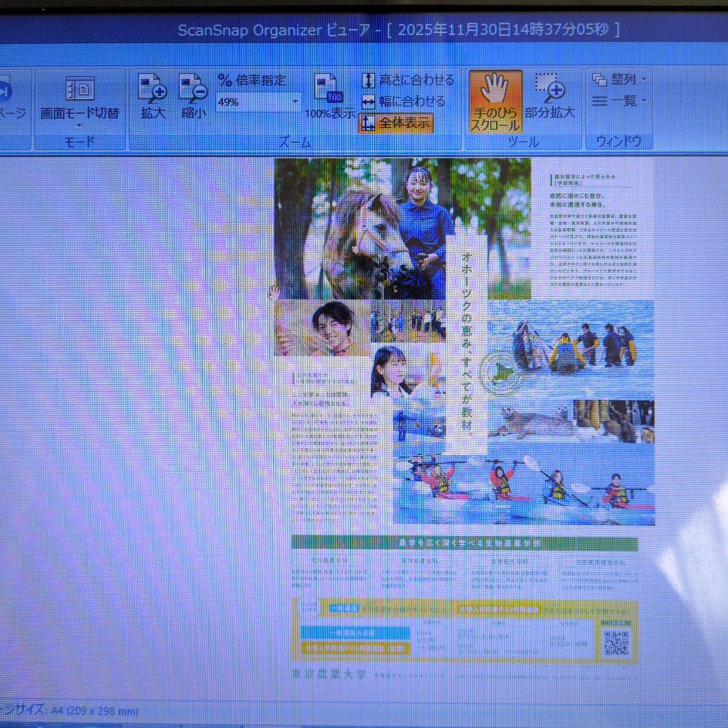Image resolution: width=728 pixels, height=728 pixels.
Task: Select the 縮小 (zoom out) tool
Action: coord(192,96)
